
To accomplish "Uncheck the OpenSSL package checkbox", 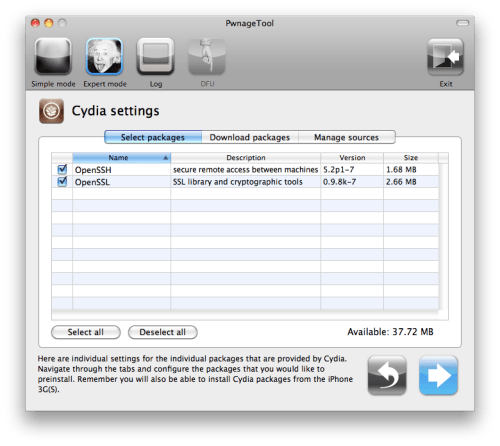I will click(x=62, y=182).
